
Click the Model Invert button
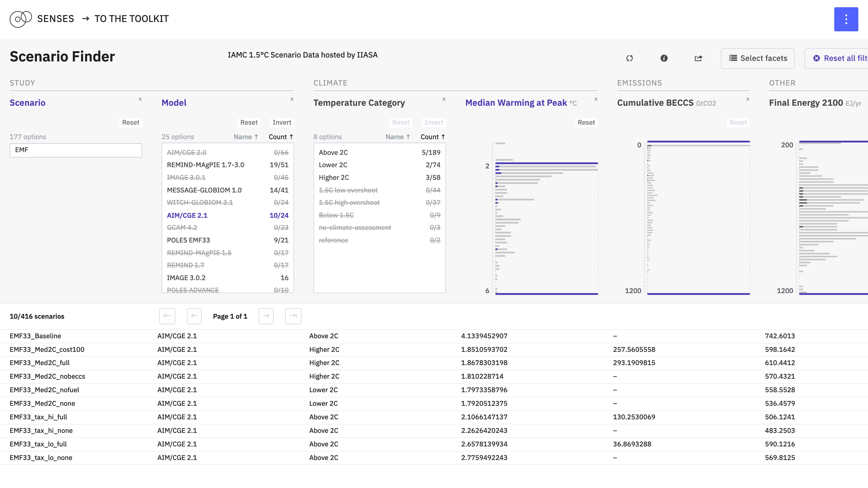281,122
